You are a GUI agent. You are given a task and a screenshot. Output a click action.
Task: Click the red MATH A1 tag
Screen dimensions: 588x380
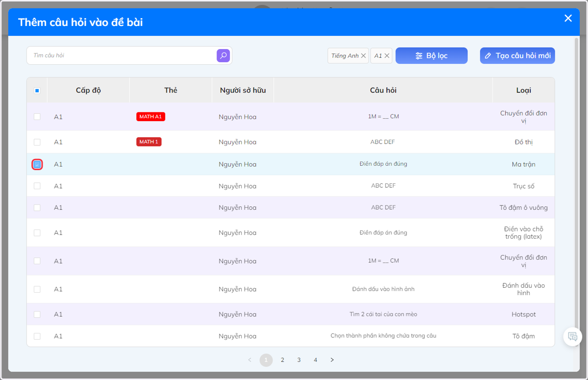click(x=151, y=117)
